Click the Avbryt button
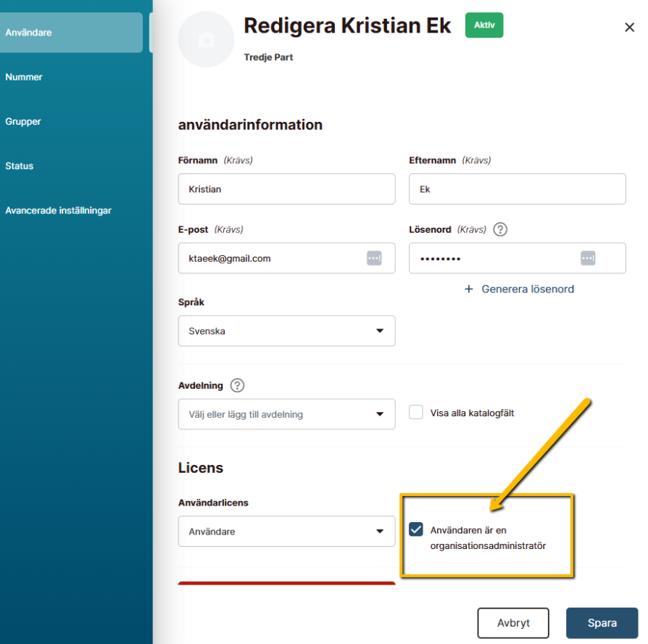Viewport: 648px width, 644px height. [x=513, y=623]
